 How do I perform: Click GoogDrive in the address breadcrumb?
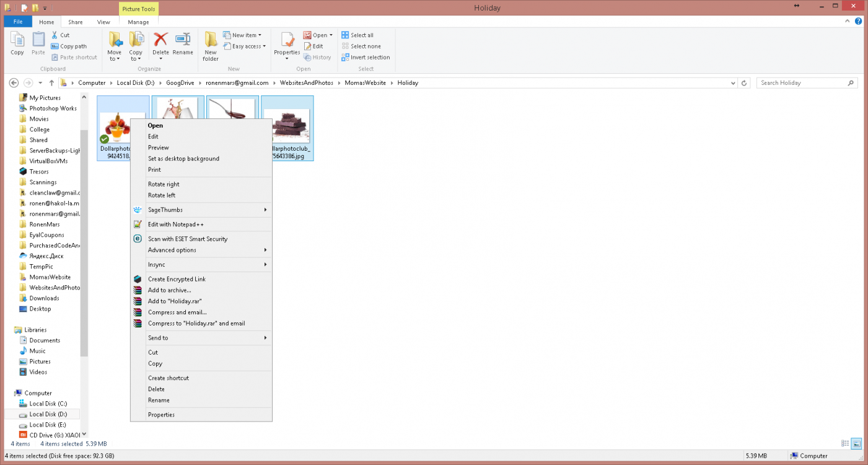[x=181, y=82]
